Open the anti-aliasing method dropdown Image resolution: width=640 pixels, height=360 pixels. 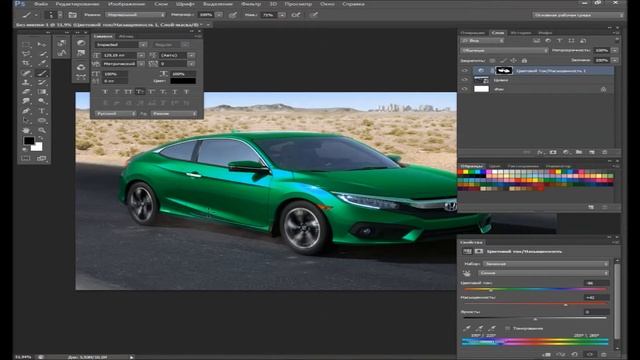[x=175, y=113]
